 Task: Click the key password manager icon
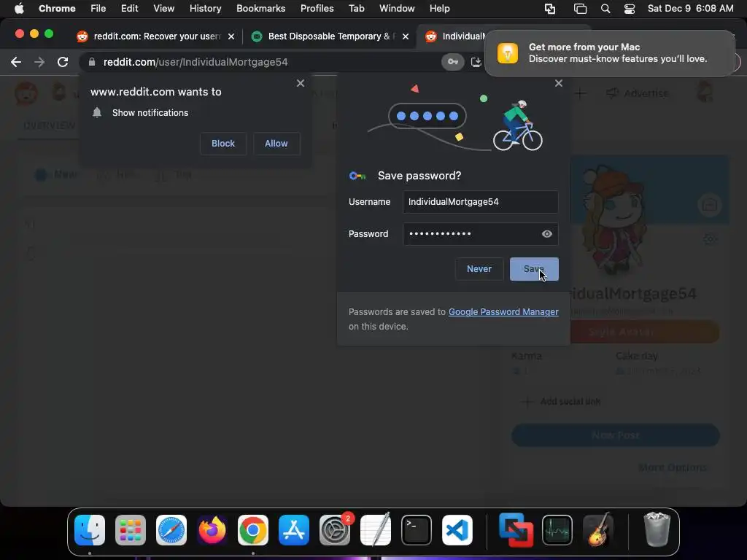pyautogui.click(x=452, y=62)
